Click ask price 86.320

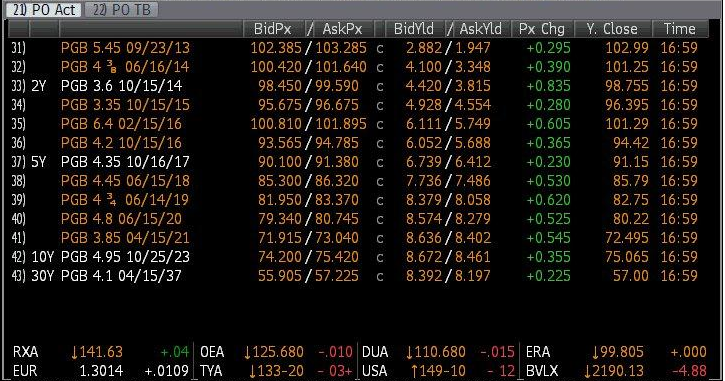click(x=337, y=180)
